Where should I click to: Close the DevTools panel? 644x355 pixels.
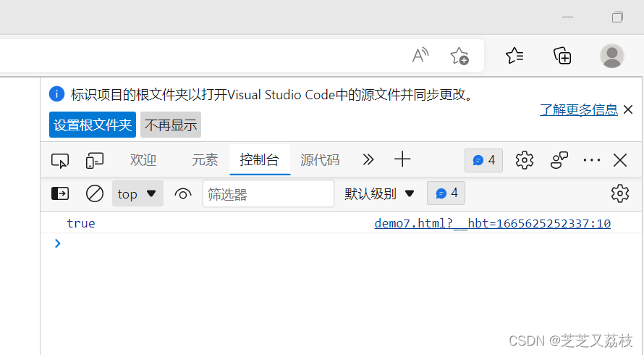pyautogui.click(x=620, y=160)
